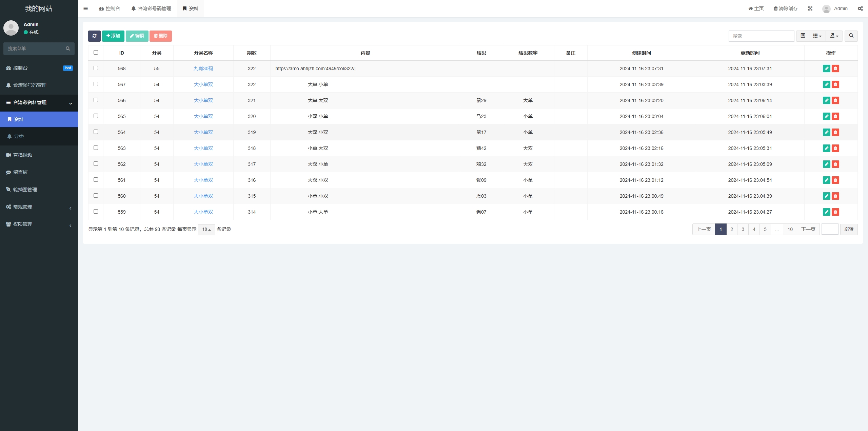Click sidebar menu search magnifier icon
The image size is (868, 431).
tap(68, 48)
